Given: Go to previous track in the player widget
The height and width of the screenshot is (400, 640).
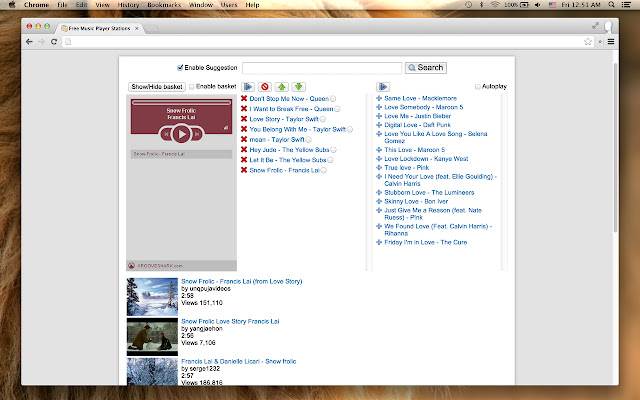Looking at the screenshot, I should (166, 133).
